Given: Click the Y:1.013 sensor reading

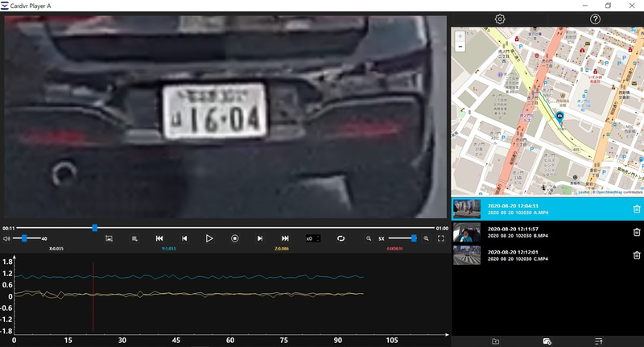Looking at the screenshot, I should [168, 249].
